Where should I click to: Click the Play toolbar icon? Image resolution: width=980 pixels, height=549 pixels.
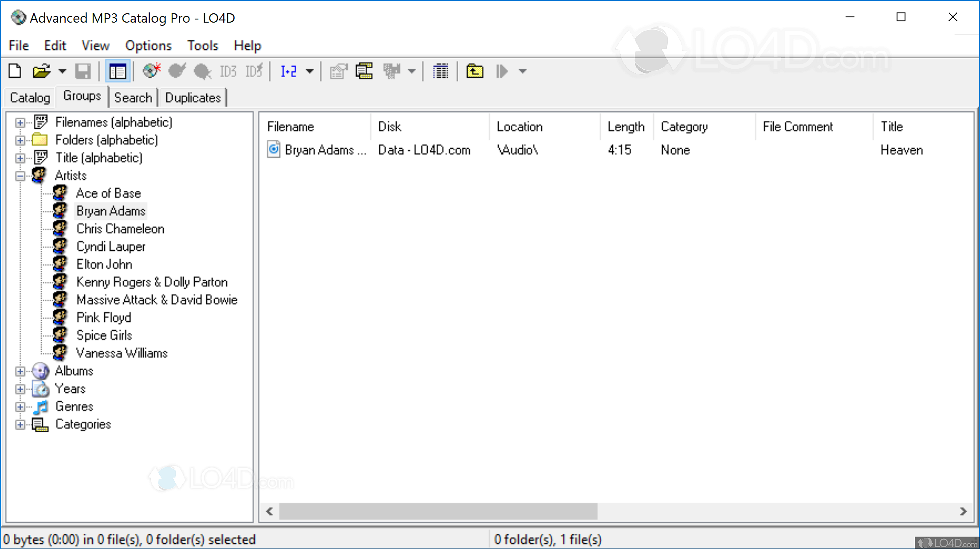[x=502, y=71]
